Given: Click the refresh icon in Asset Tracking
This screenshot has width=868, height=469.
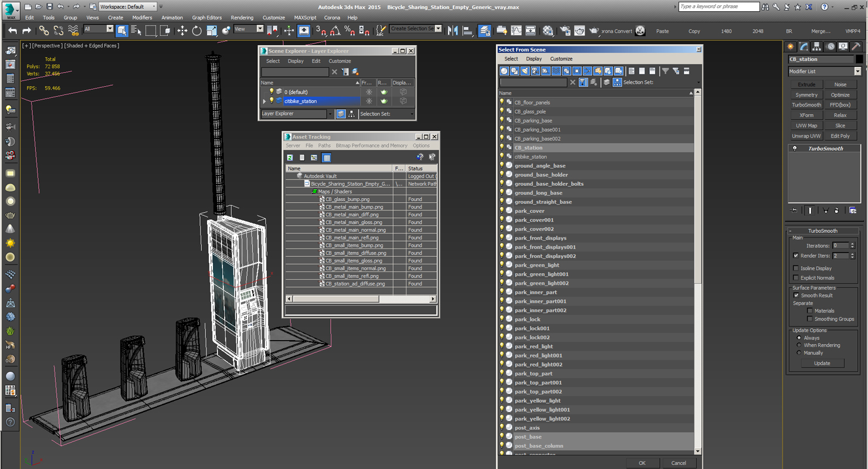Looking at the screenshot, I should [290, 158].
